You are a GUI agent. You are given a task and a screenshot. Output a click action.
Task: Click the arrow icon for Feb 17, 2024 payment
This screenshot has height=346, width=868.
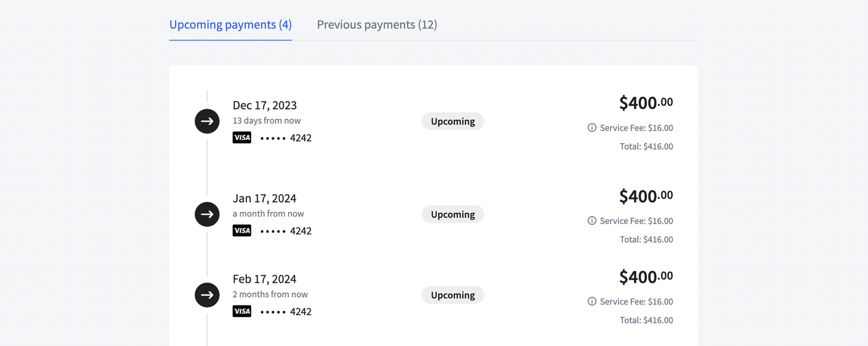pyautogui.click(x=207, y=295)
